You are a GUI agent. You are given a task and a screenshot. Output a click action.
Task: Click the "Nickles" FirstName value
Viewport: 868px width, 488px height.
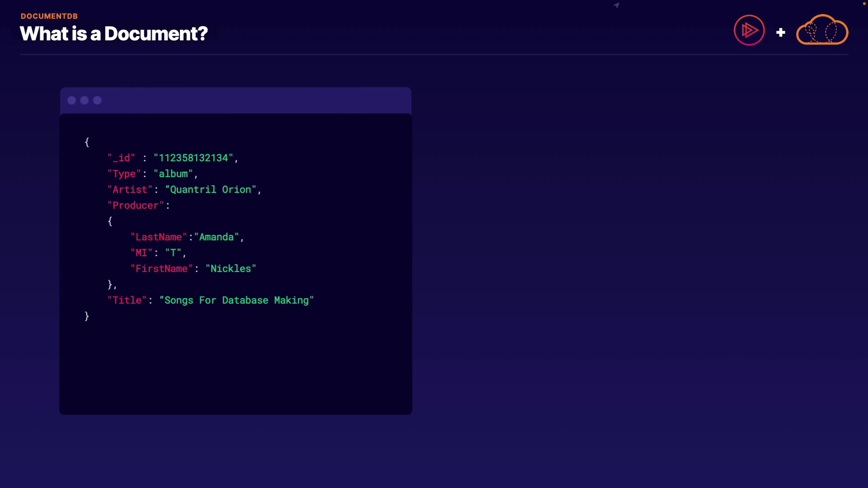231,269
